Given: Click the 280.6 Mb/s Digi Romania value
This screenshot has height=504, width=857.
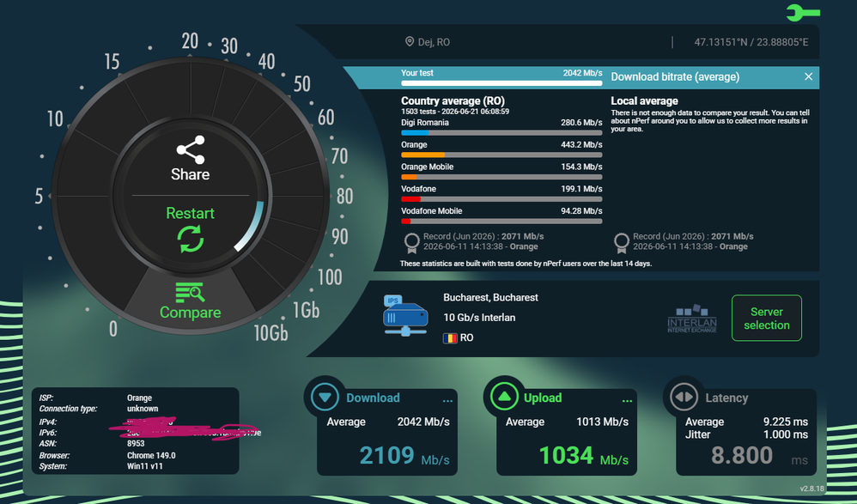Looking at the screenshot, I should [x=581, y=123].
